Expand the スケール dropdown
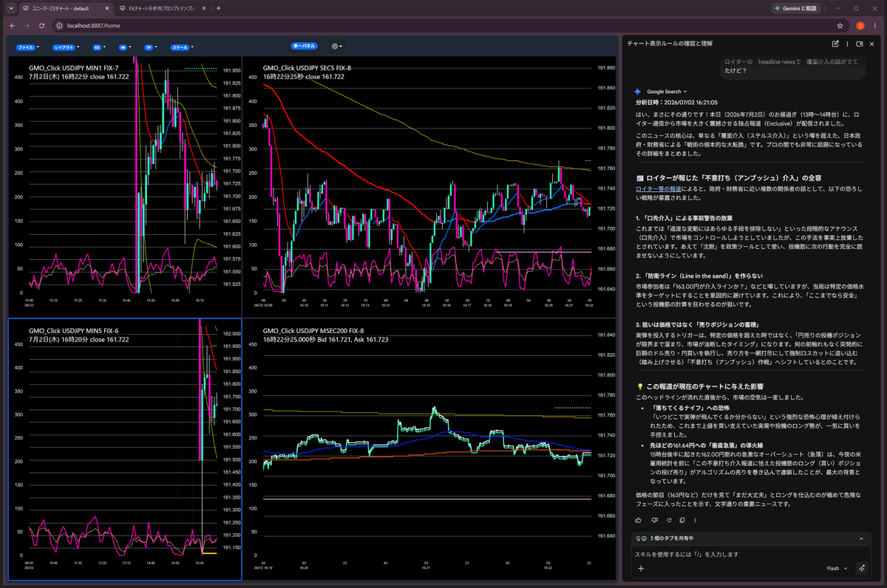Screen dimensions: 887x588 182,47
